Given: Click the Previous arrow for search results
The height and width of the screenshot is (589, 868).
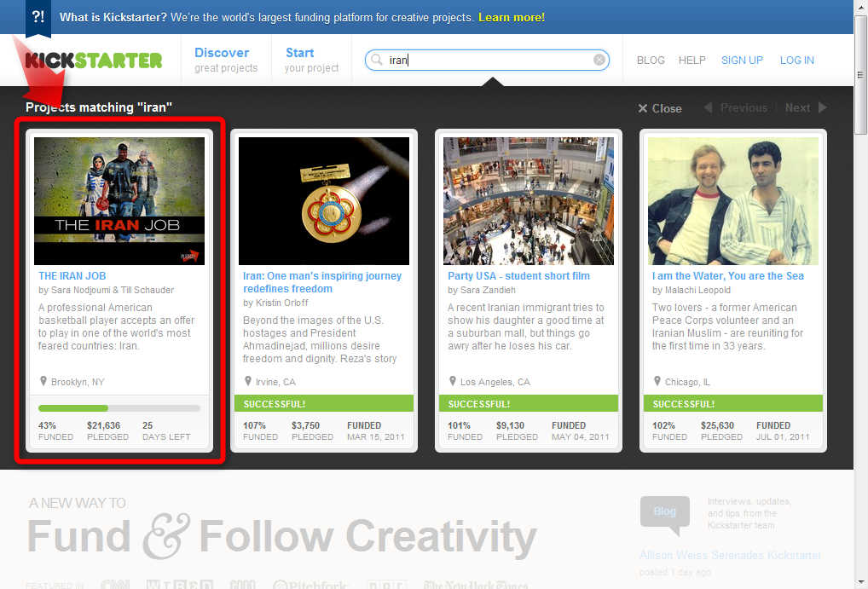Looking at the screenshot, I should tap(708, 108).
